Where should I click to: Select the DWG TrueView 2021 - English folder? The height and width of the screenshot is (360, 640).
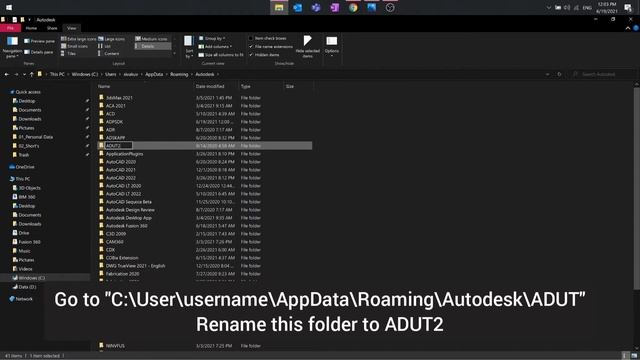136,266
